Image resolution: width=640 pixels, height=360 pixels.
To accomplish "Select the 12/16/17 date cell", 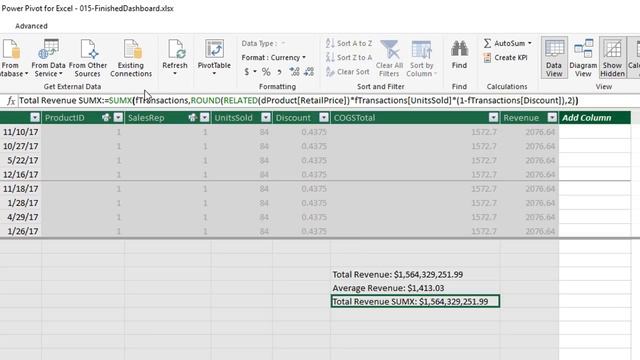I will 20,174.
